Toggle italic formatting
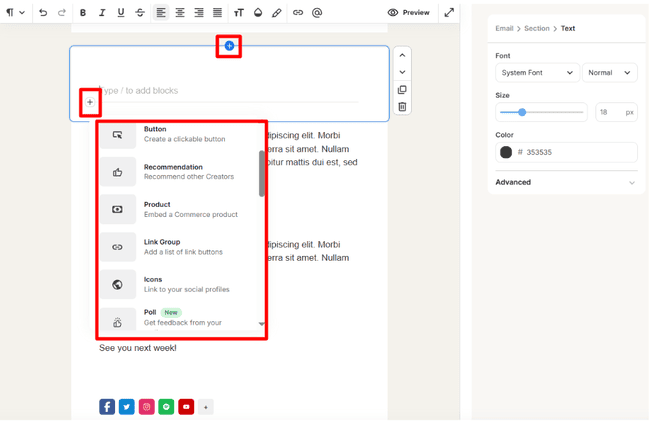The height and width of the screenshot is (421, 650). point(102,13)
